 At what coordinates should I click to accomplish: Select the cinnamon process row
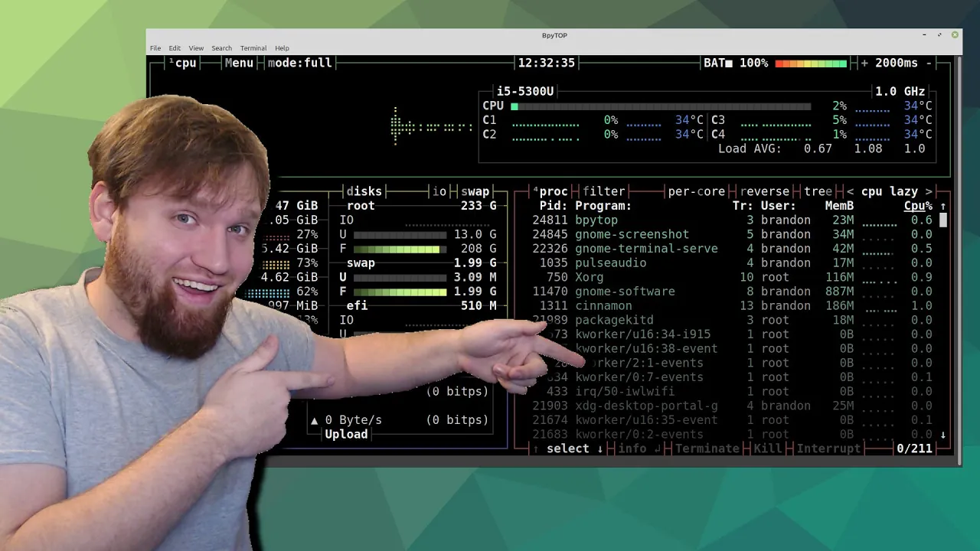(x=732, y=306)
